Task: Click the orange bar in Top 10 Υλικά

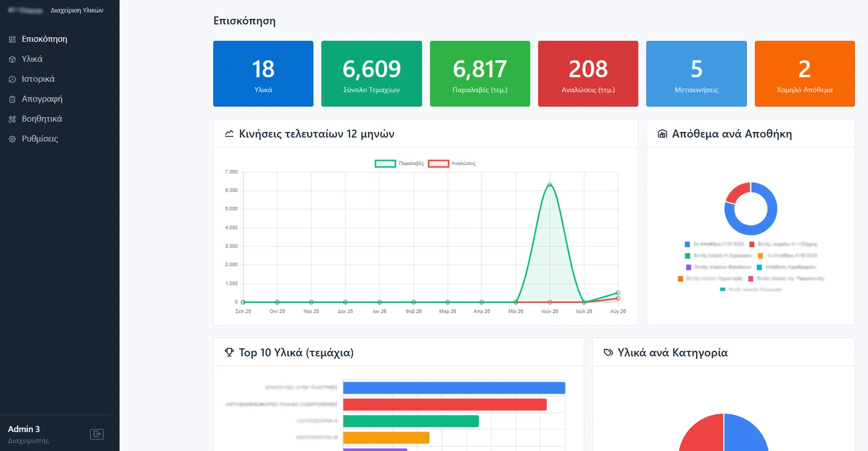Action: click(x=386, y=437)
